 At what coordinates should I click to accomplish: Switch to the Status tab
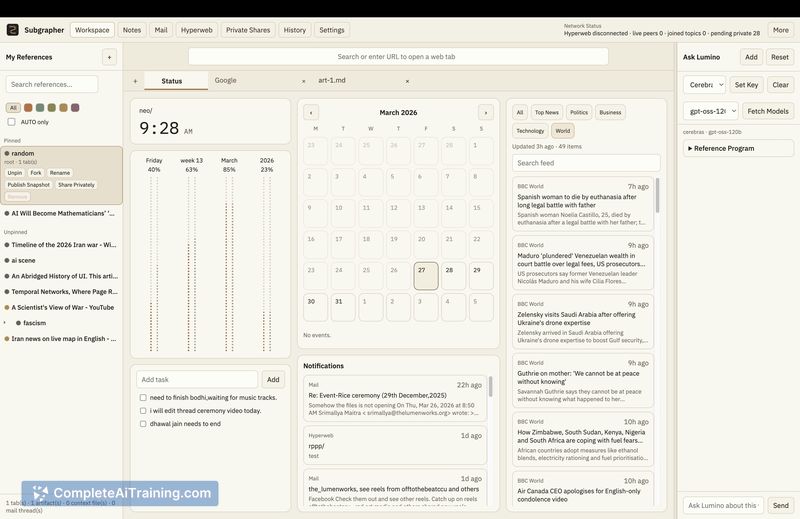(x=176, y=81)
